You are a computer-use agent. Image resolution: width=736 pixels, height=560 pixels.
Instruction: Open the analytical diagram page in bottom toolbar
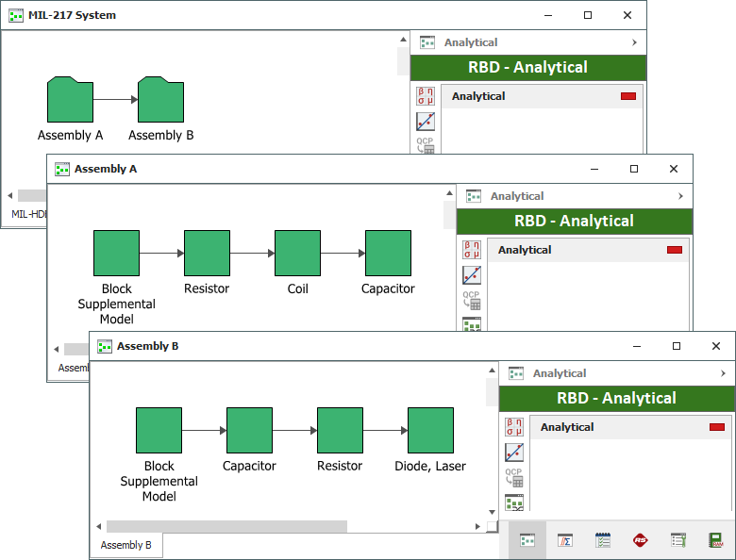(x=527, y=540)
